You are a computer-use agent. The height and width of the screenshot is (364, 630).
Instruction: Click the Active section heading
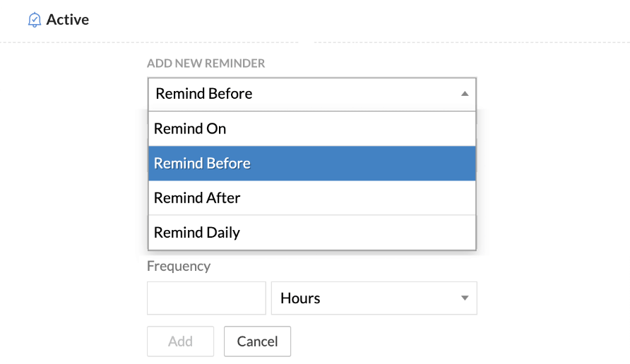tap(68, 20)
